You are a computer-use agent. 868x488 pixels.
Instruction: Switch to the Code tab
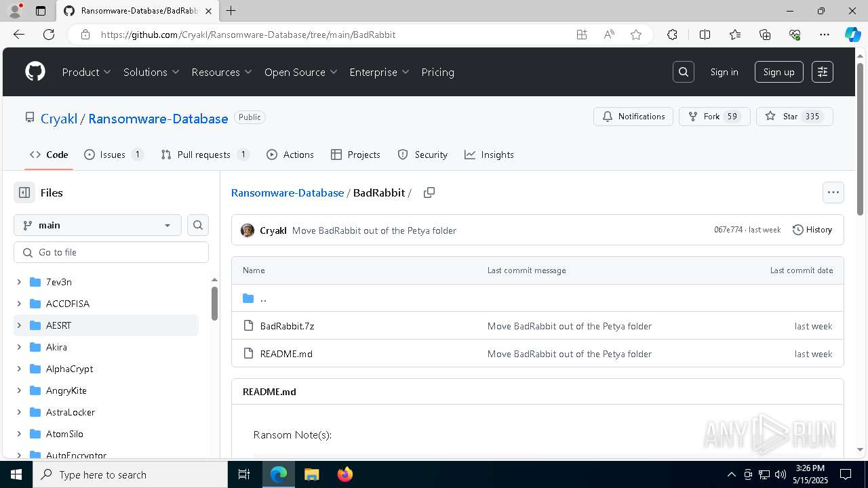49,155
